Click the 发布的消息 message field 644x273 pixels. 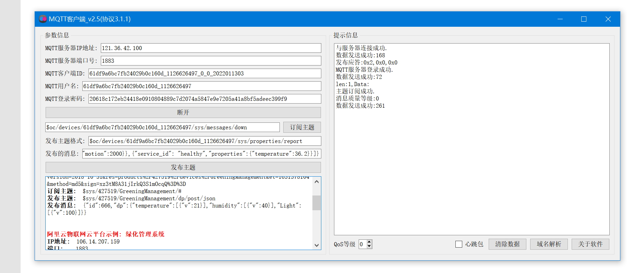pyautogui.click(x=202, y=154)
